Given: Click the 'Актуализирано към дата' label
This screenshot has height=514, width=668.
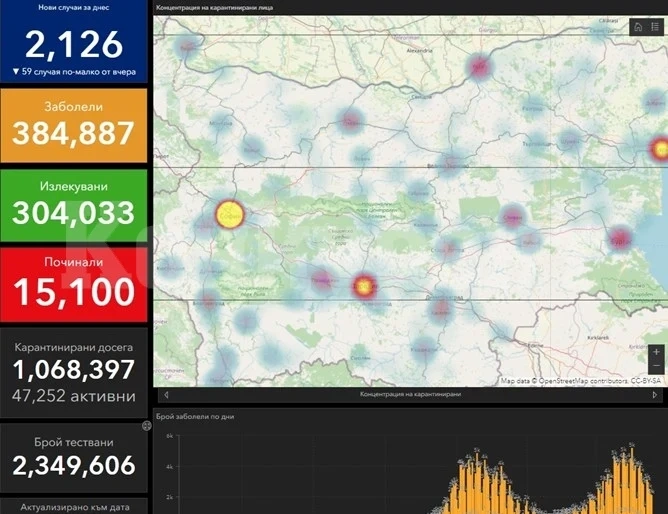Looking at the screenshot, I should click(75, 507).
